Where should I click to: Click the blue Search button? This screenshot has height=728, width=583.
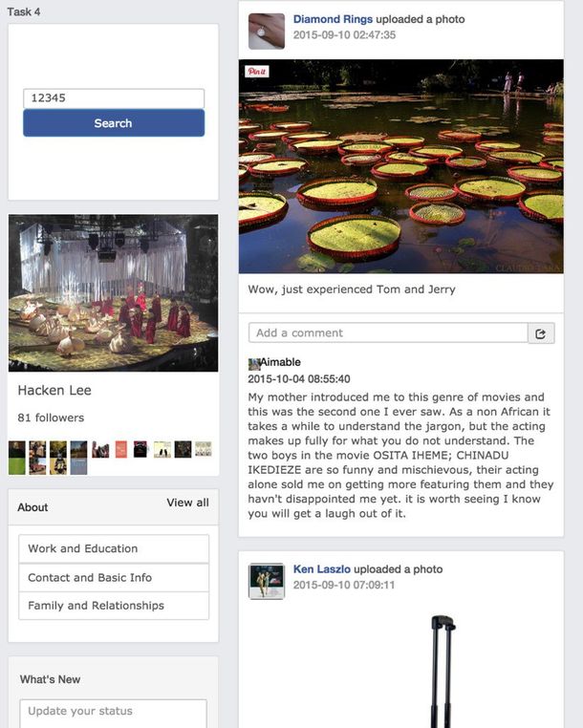coord(114,123)
